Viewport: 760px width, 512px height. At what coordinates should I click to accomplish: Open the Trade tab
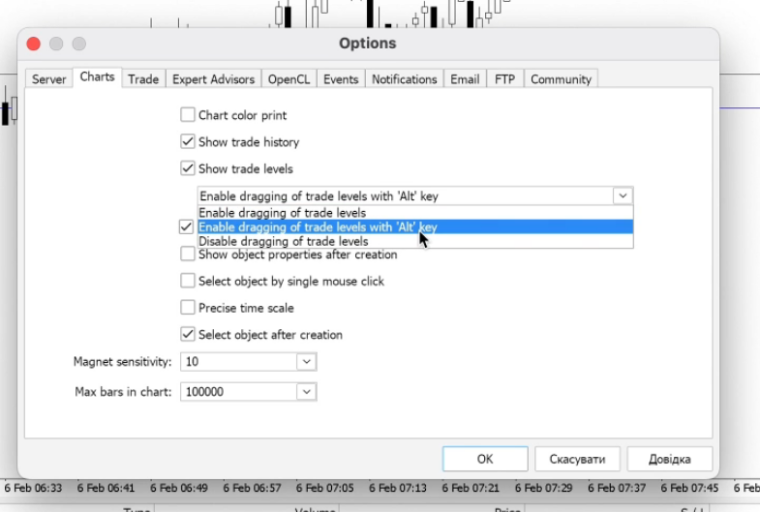143,79
